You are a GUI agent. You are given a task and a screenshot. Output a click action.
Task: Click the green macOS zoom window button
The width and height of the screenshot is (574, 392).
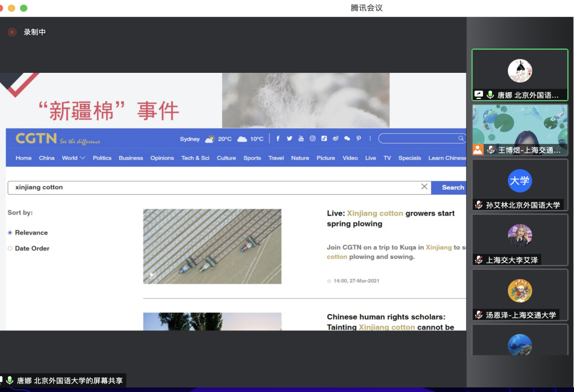coord(24,8)
